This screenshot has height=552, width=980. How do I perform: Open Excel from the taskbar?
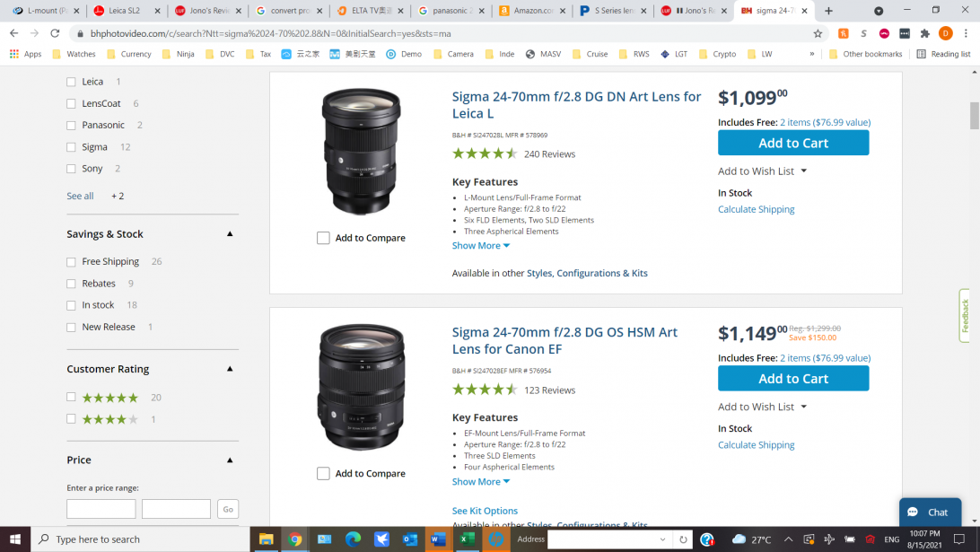467,539
